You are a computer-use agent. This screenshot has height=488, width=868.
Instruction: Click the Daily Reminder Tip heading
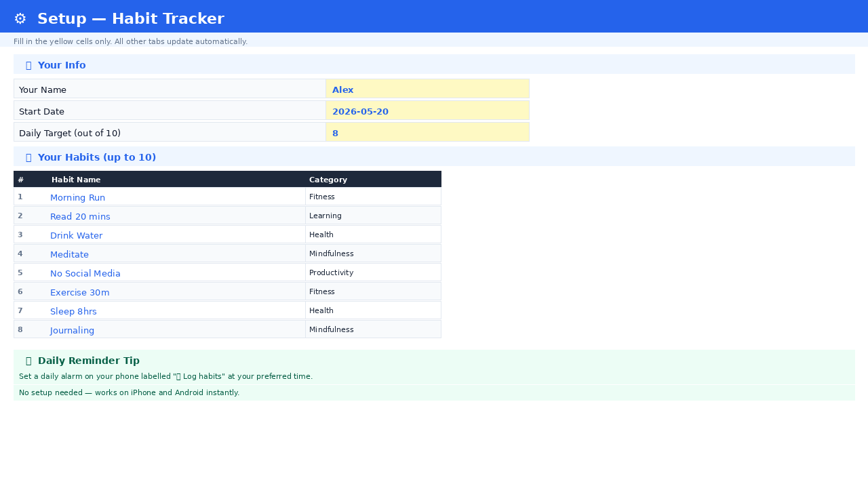(89, 361)
